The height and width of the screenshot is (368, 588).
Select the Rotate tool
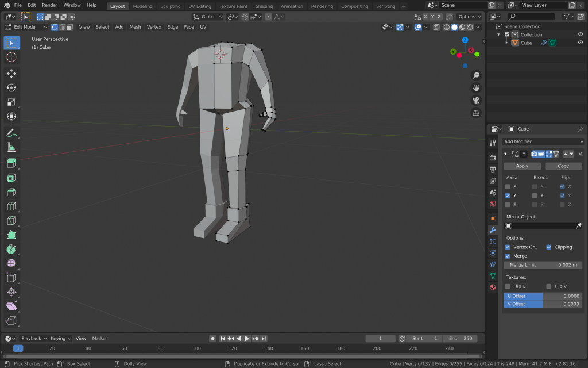click(11, 87)
